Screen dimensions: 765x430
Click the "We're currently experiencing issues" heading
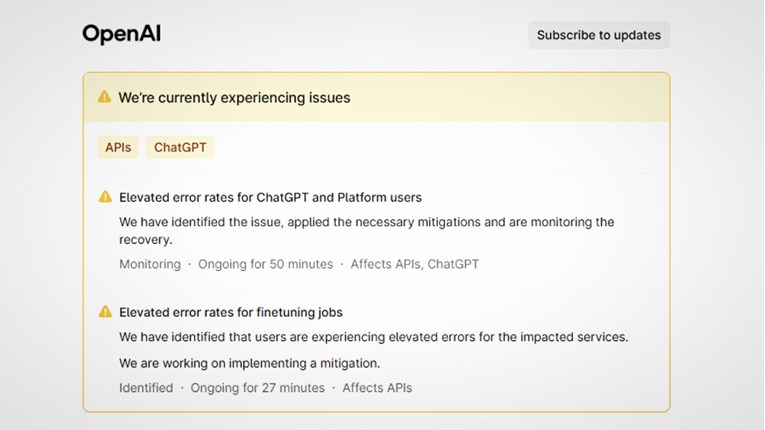[234, 98]
